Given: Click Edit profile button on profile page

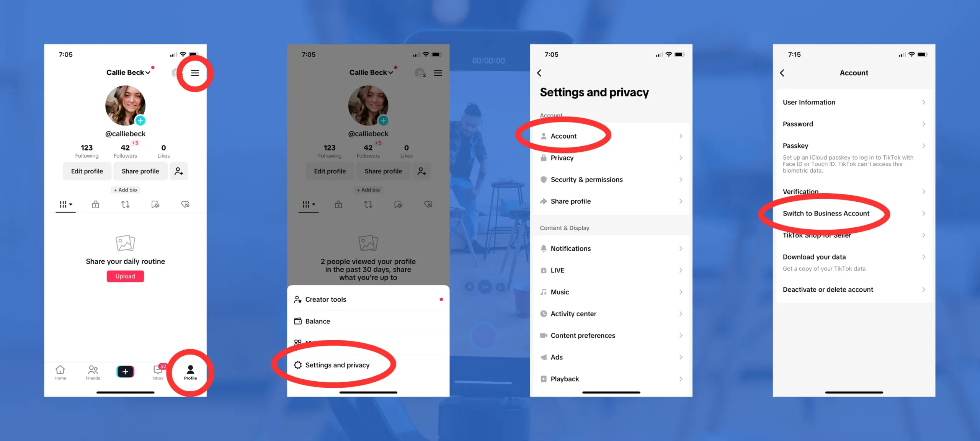Looking at the screenshot, I should click(86, 170).
